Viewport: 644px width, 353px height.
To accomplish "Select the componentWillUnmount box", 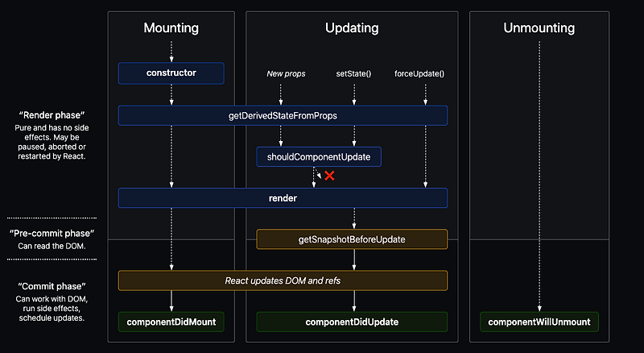I will tap(539, 322).
